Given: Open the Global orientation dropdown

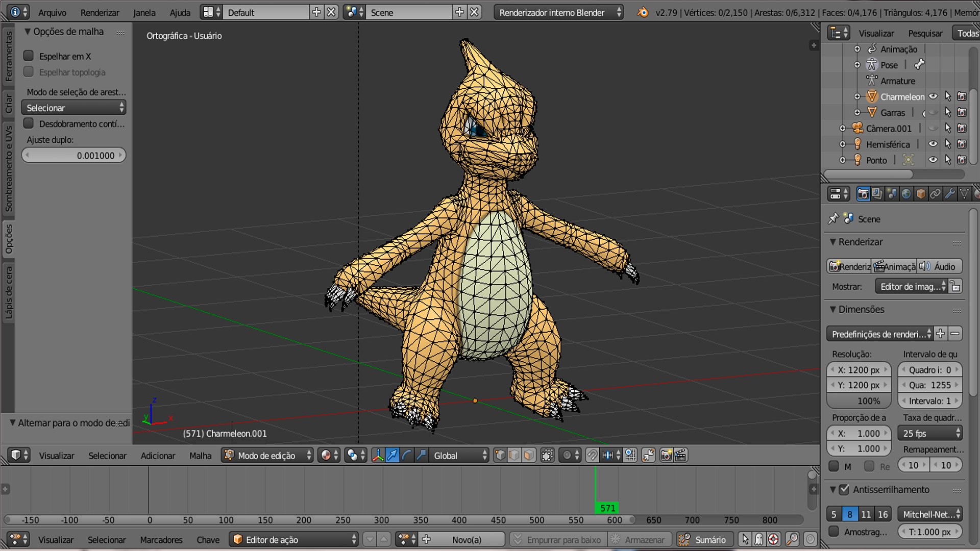Looking at the screenshot, I should pyautogui.click(x=459, y=455).
